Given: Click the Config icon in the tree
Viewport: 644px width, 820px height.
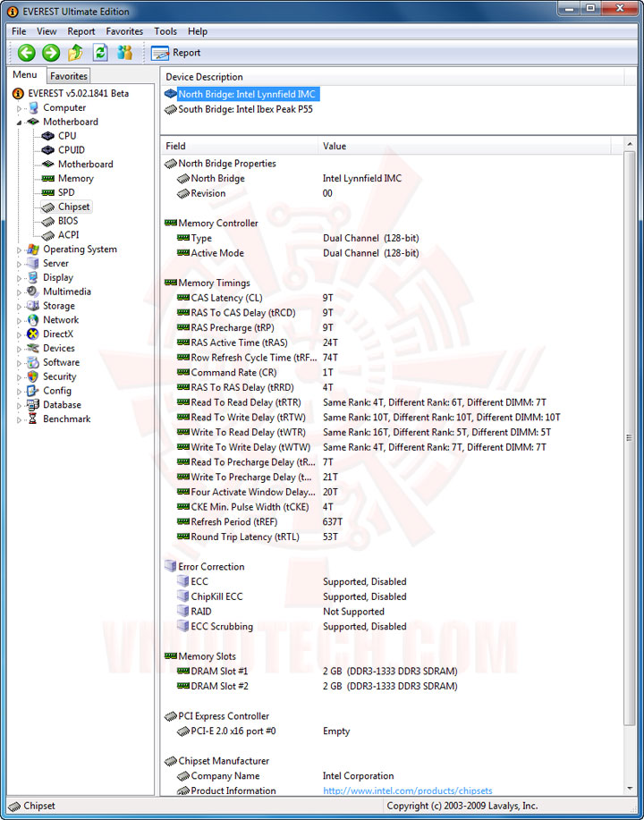Looking at the screenshot, I should pos(33,391).
